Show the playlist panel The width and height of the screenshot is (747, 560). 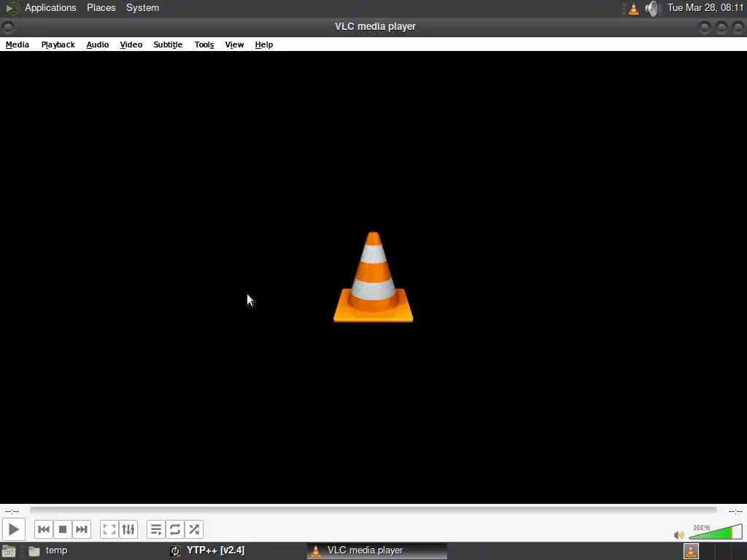click(156, 529)
